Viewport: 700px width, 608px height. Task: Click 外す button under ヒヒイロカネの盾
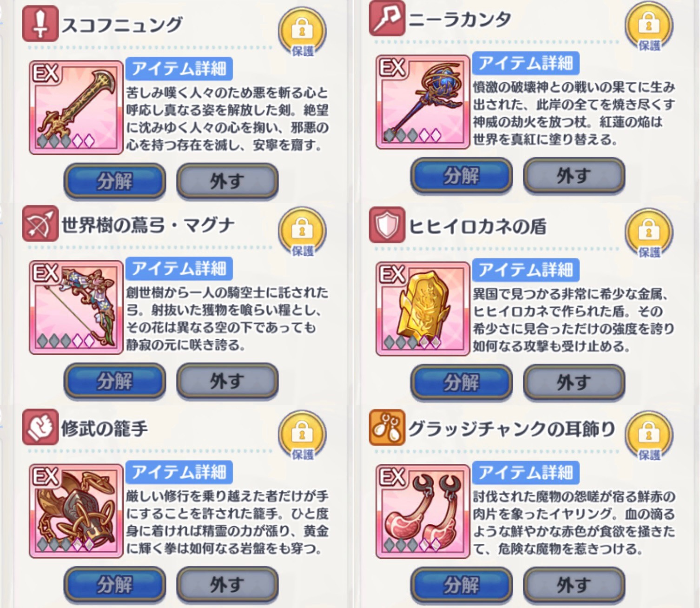click(x=574, y=382)
